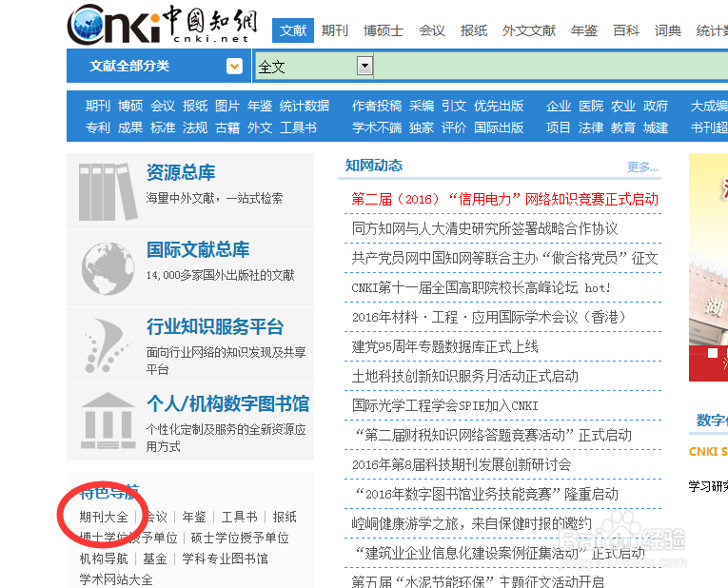Click 博硕 in the blue navigation bar
Viewport: 728px width, 588px height.
130,106
